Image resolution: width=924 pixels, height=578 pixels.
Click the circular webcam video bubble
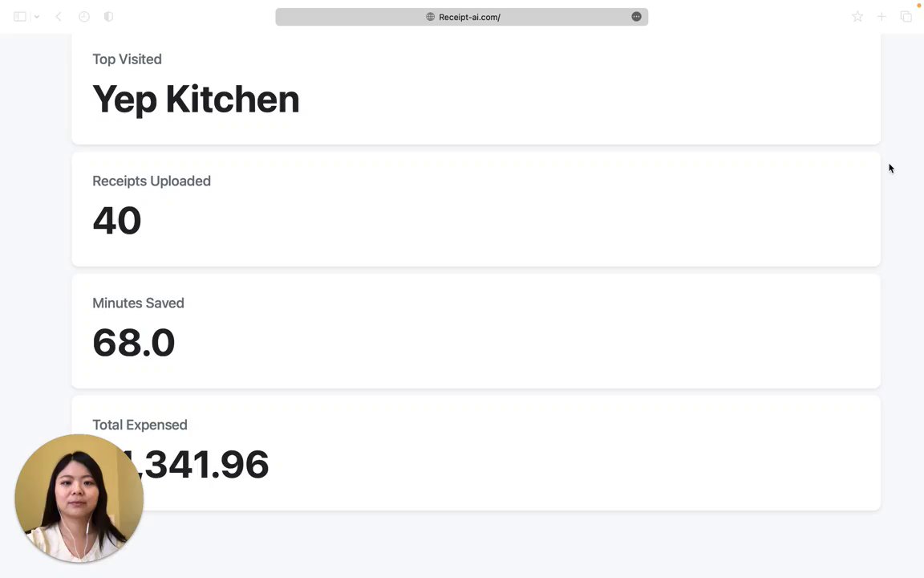tap(79, 498)
